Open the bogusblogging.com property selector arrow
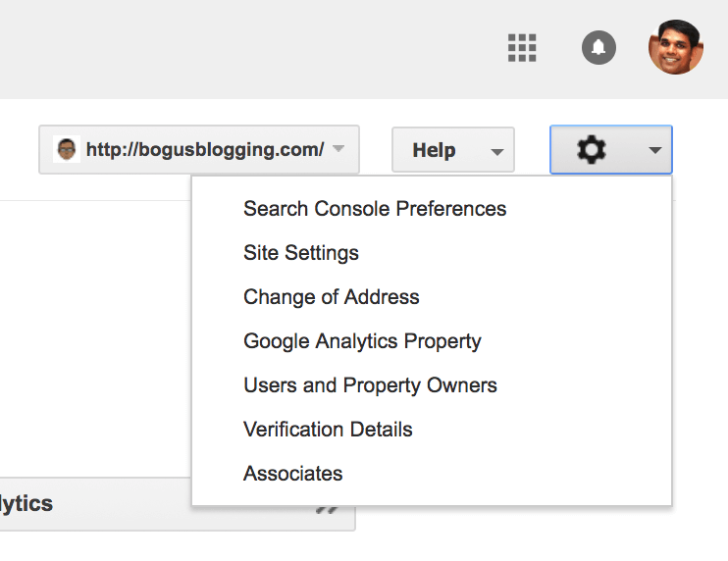Viewport: 728px width, 561px height. pos(338,150)
